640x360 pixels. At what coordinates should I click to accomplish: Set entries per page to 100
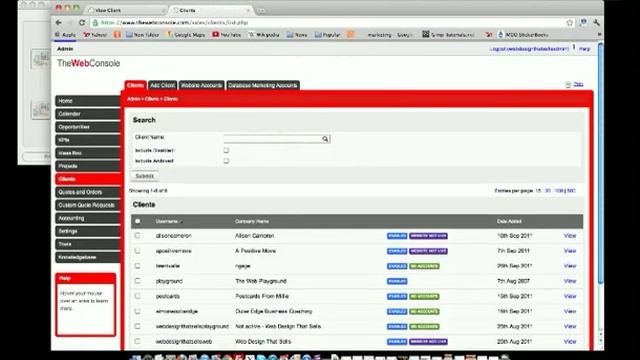coord(559,191)
